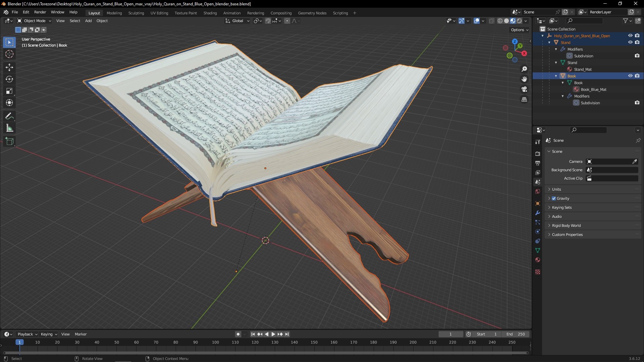Open the Material properties tab
Screen dimensions: 644x362
[x=538, y=260]
